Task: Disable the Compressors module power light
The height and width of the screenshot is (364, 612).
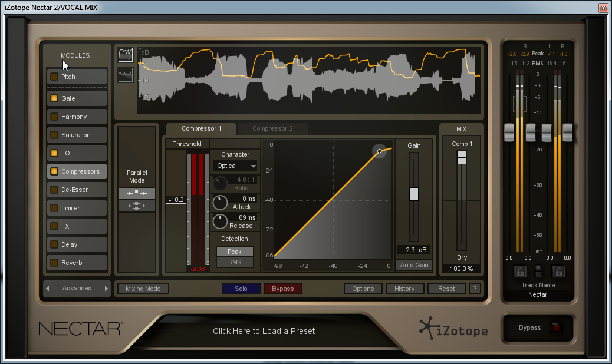Action: click(54, 171)
